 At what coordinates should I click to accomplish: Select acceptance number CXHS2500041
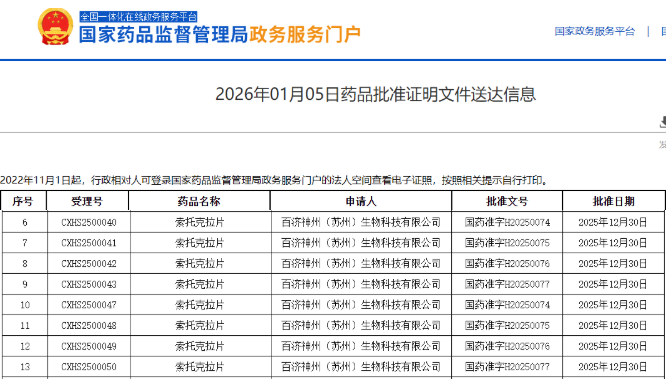tap(89, 243)
